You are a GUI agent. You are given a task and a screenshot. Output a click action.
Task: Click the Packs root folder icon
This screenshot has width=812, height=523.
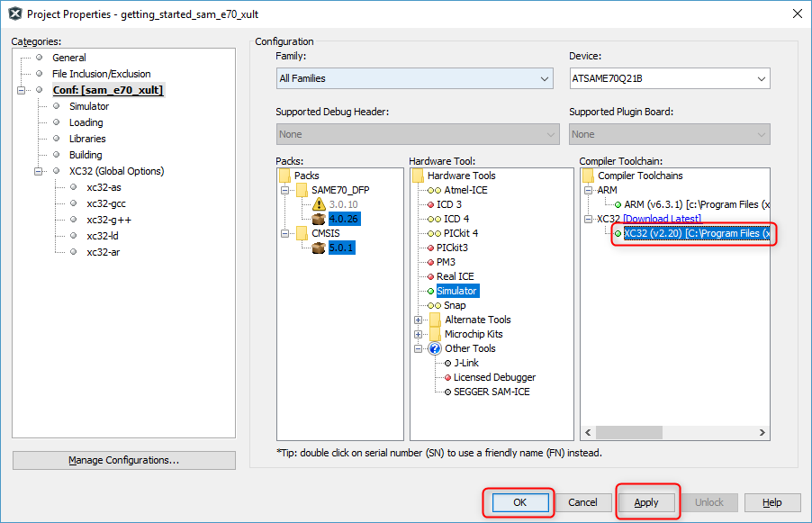tap(284, 176)
